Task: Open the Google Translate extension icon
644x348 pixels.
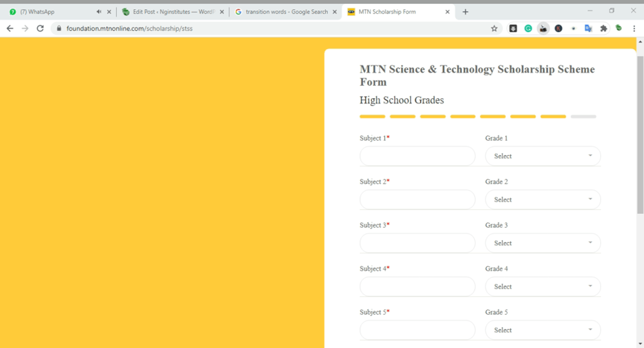Action: [588, 28]
